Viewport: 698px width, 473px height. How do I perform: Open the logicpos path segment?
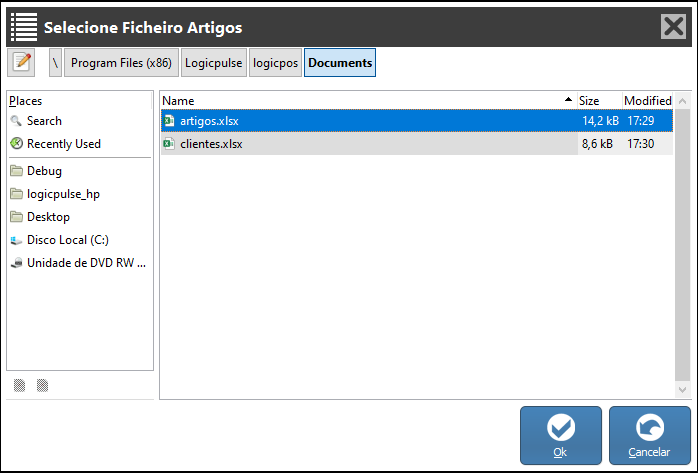pyautogui.click(x=275, y=63)
